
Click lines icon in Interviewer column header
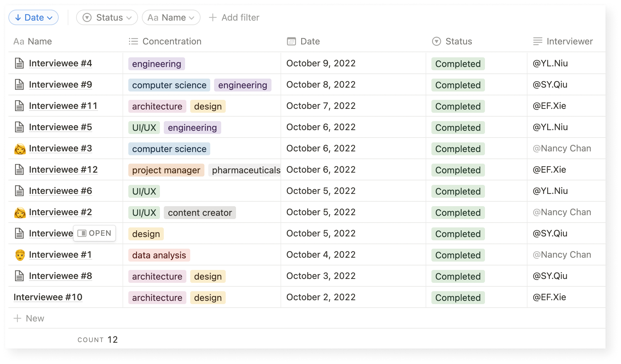pyautogui.click(x=537, y=42)
